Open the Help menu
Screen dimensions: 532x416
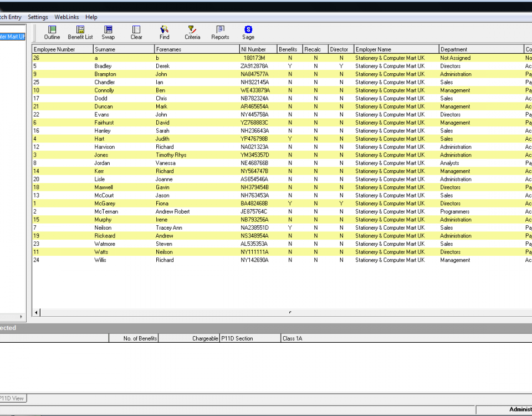(91, 17)
